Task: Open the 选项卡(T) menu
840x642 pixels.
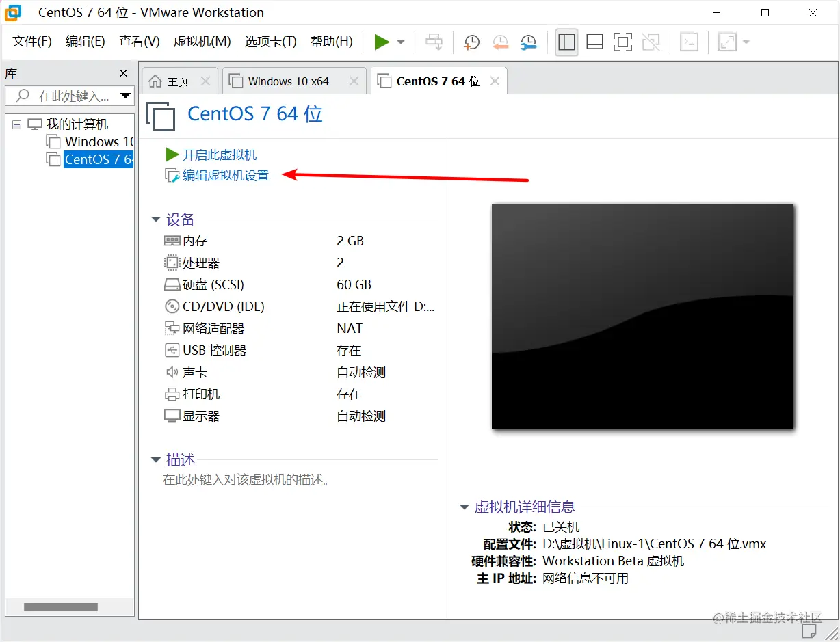Action: (271, 42)
